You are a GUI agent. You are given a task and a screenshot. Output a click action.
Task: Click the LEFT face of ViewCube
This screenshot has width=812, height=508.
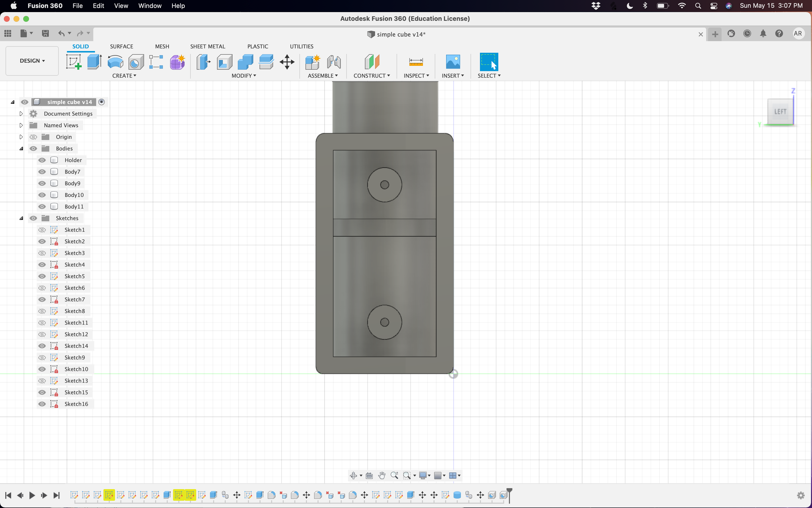[780, 112]
